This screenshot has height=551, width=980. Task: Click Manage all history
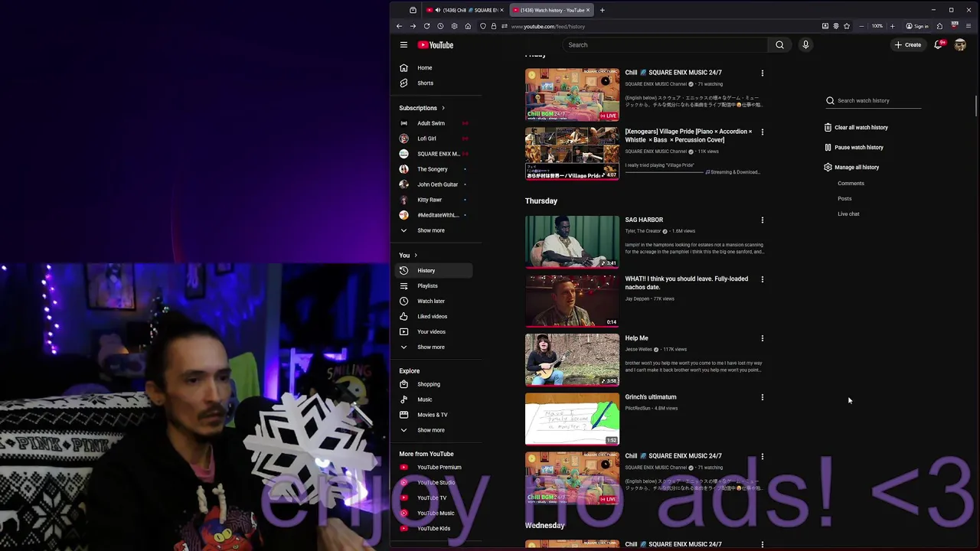[x=851, y=167]
